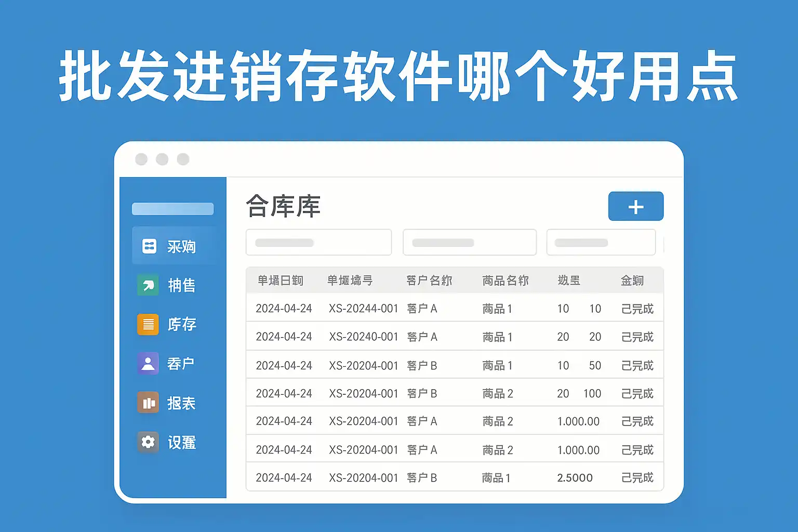Screen dimensions: 798x532
Task: Open the 报表 sidebar menu item
Action: pyautogui.click(x=181, y=403)
